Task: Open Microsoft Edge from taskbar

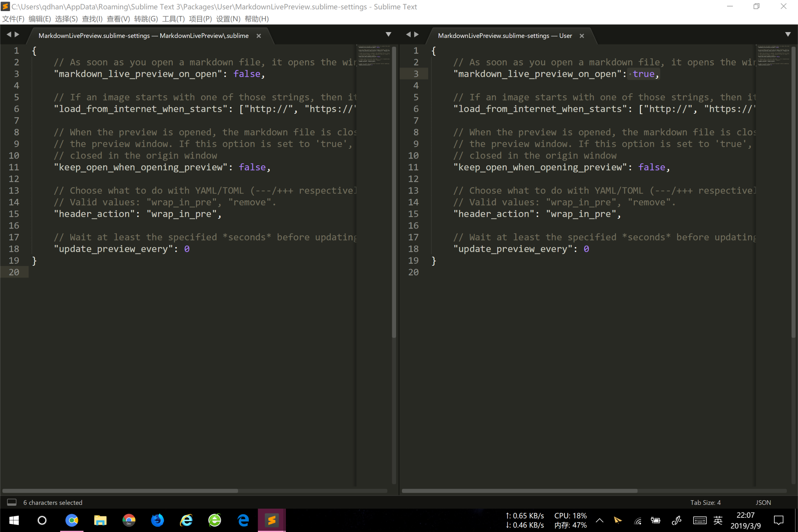Action: click(243, 520)
